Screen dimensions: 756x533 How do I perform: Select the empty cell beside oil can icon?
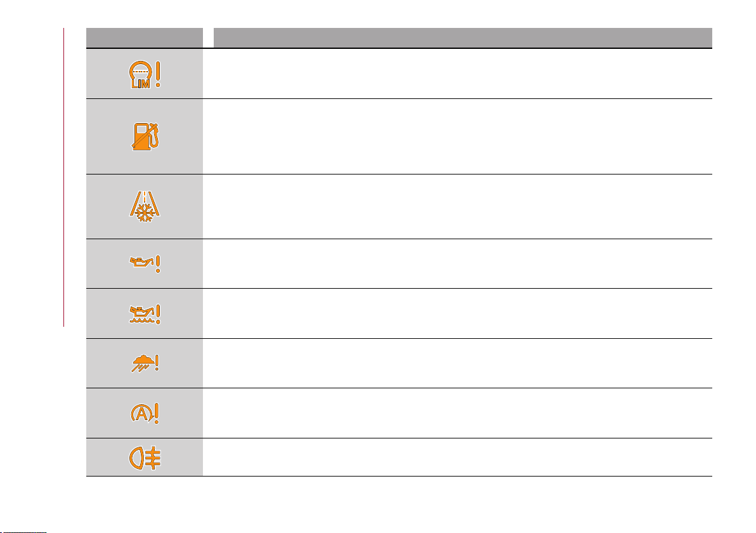coord(457,264)
